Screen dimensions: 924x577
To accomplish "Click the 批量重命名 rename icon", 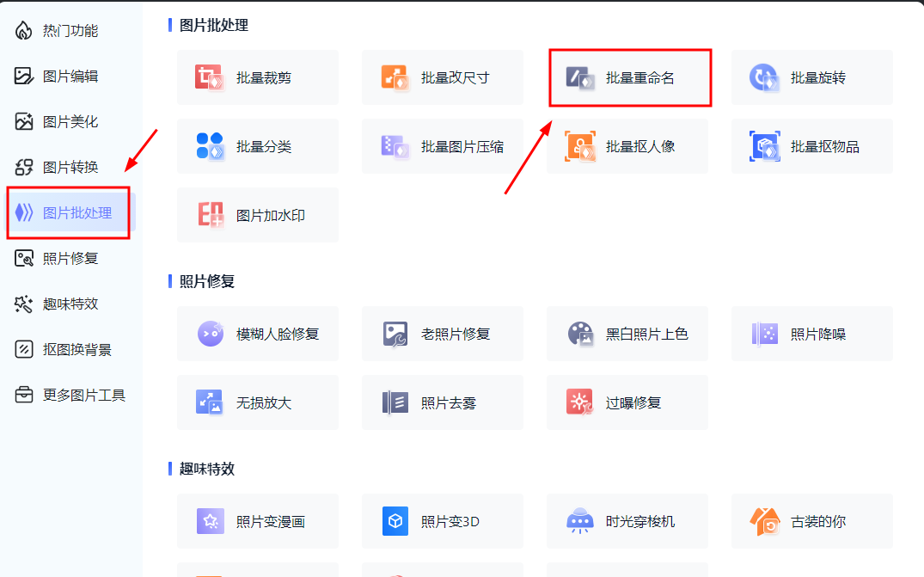I will [580, 77].
